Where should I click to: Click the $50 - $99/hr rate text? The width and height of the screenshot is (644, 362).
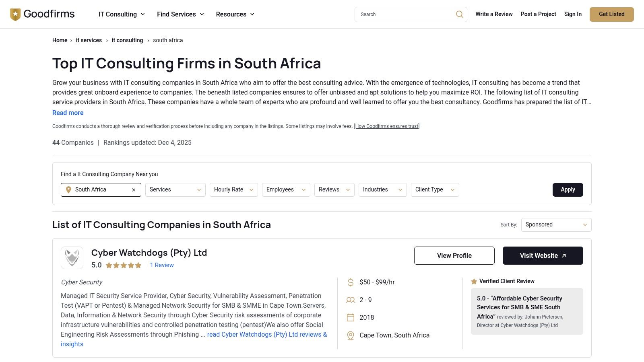pos(377,282)
